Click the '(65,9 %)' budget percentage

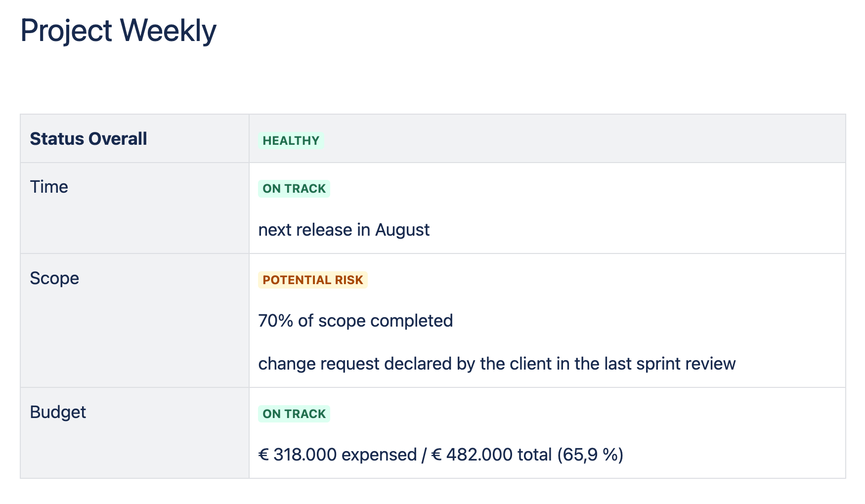[590, 455]
